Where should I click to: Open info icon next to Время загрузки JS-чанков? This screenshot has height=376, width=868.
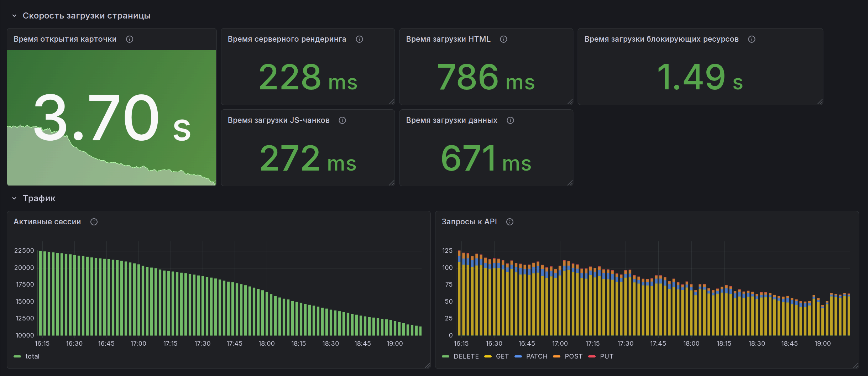coord(343,120)
